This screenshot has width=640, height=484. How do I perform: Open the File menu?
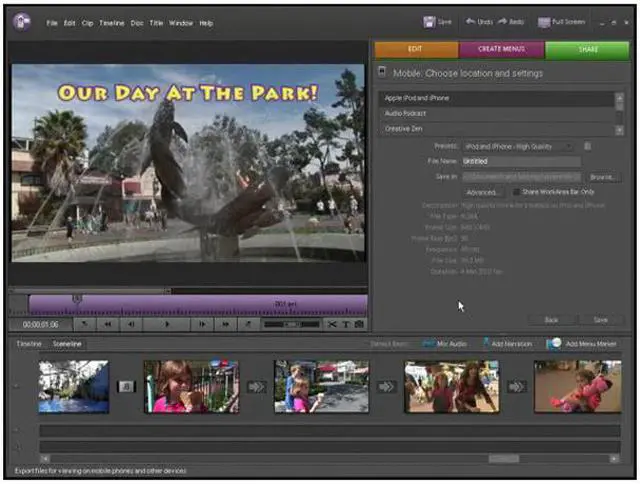pyautogui.click(x=51, y=23)
